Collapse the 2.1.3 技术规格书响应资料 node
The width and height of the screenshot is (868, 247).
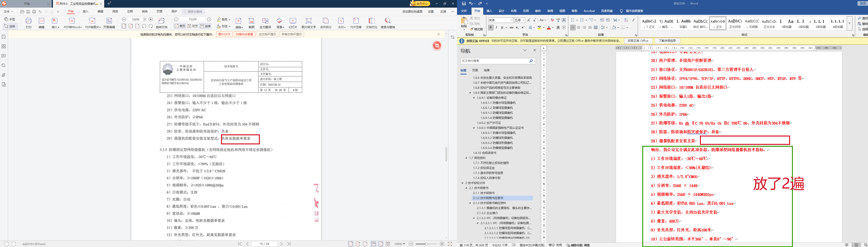tap(470, 203)
